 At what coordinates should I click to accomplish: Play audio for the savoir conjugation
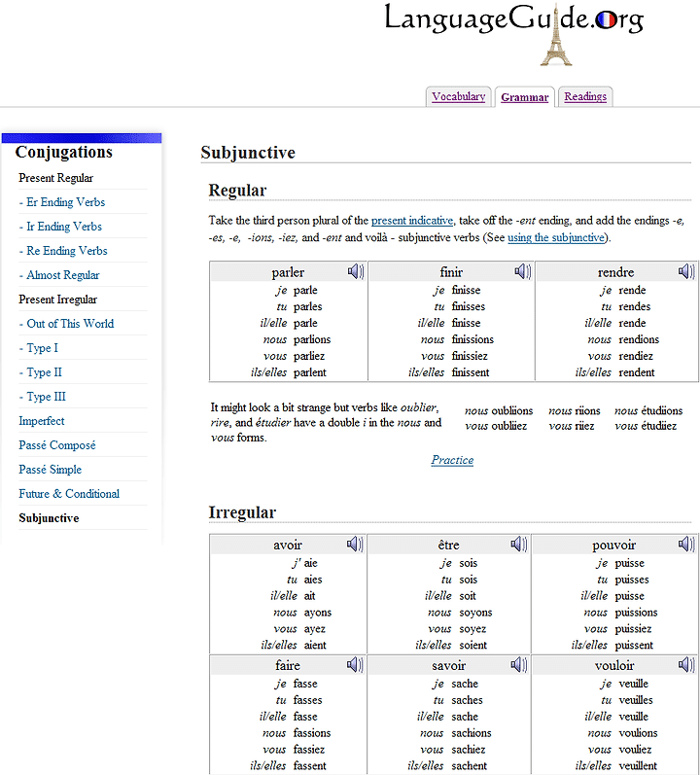pos(519,665)
